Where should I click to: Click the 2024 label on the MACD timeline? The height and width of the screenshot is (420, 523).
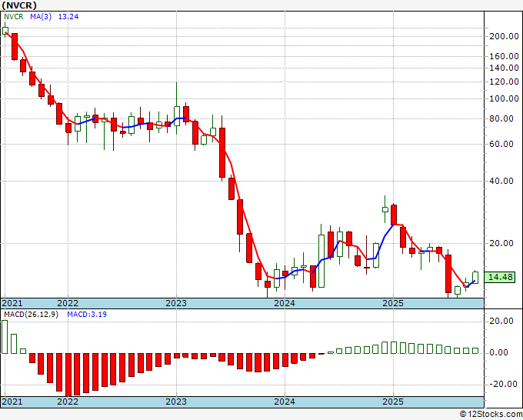click(285, 402)
